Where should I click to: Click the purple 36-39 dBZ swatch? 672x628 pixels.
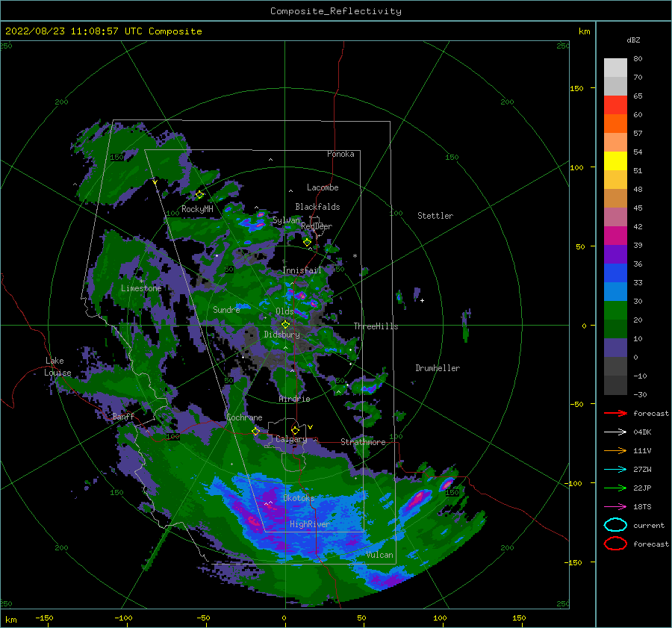click(x=615, y=255)
